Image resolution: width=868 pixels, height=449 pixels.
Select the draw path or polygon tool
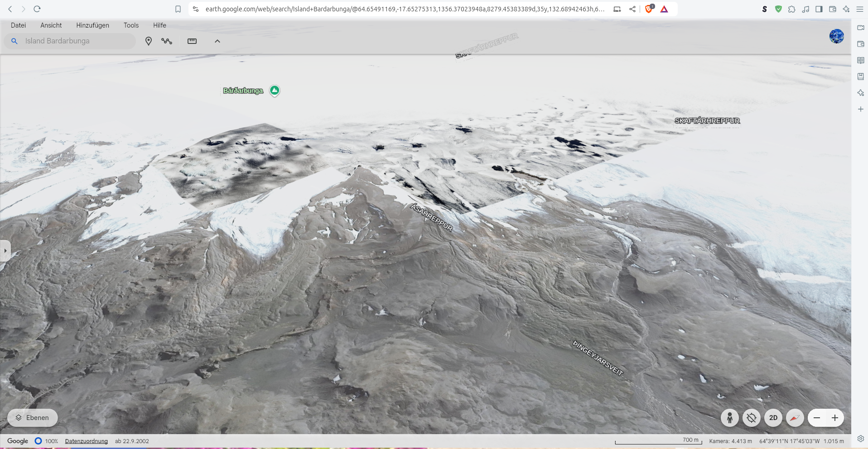(x=167, y=41)
